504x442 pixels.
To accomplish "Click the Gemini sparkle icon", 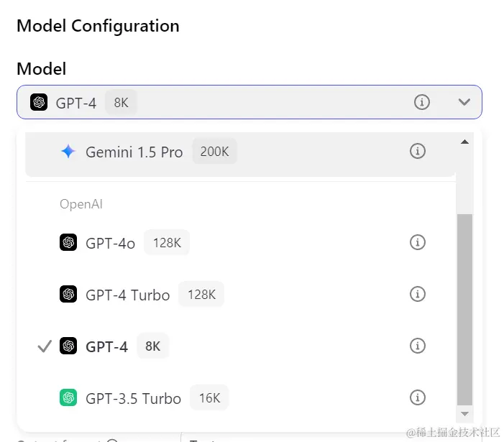I will (68, 152).
